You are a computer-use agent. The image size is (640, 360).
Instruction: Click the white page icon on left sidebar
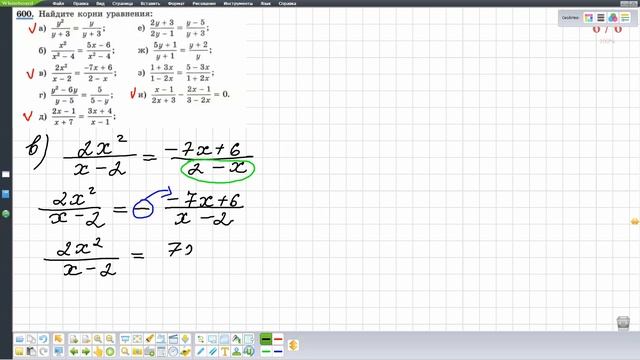6,174
